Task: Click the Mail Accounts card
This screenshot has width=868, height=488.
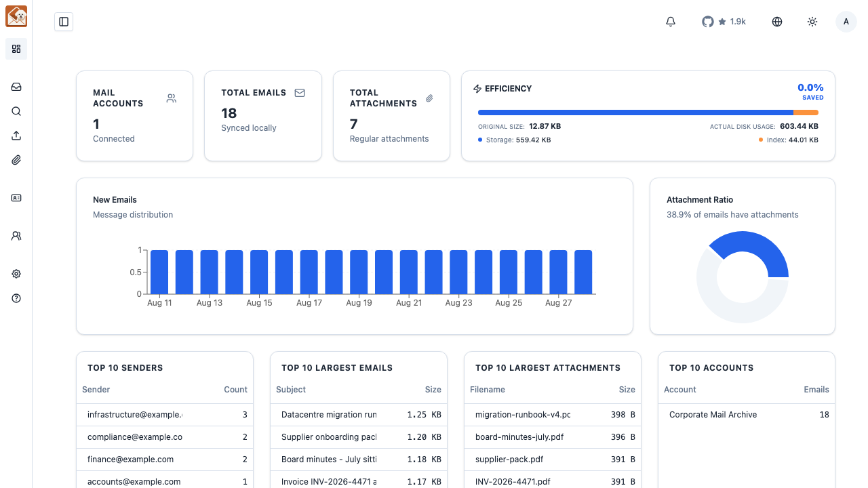Action: [x=135, y=116]
